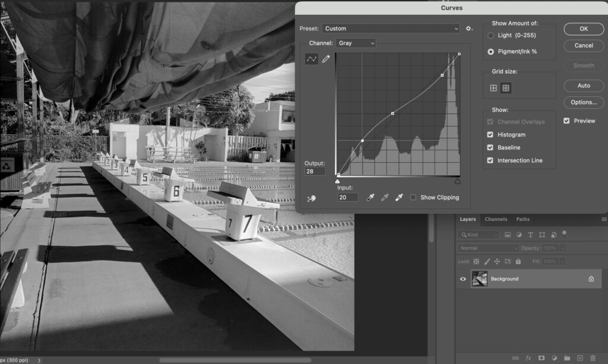Screen dimensions: 608x364
Task: Open the preset options gear menu
Action: [469, 29]
